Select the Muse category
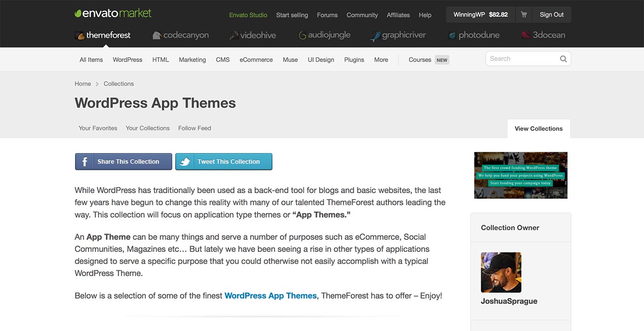Viewport: 644px width, 331px height. point(290,60)
